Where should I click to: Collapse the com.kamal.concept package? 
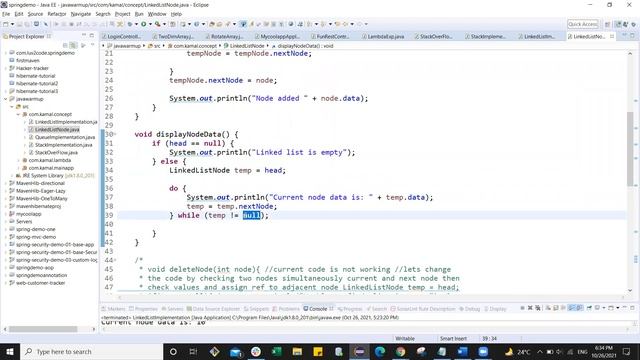pos(18,114)
